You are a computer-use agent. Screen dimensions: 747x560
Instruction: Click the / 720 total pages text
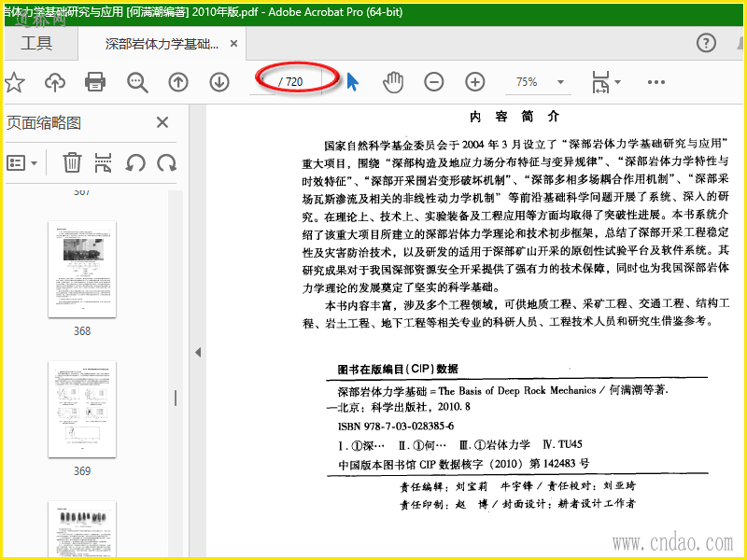click(290, 82)
